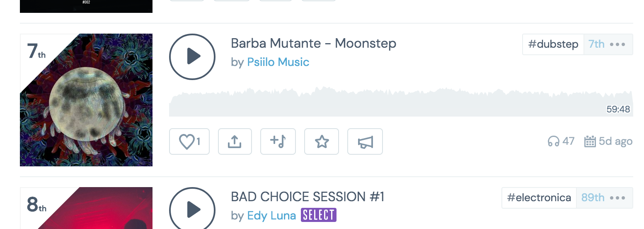The width and height of the screenshot is (644, 229).
Task: Expand more options next to dubstep 7th
Action: tap(617, 44)
